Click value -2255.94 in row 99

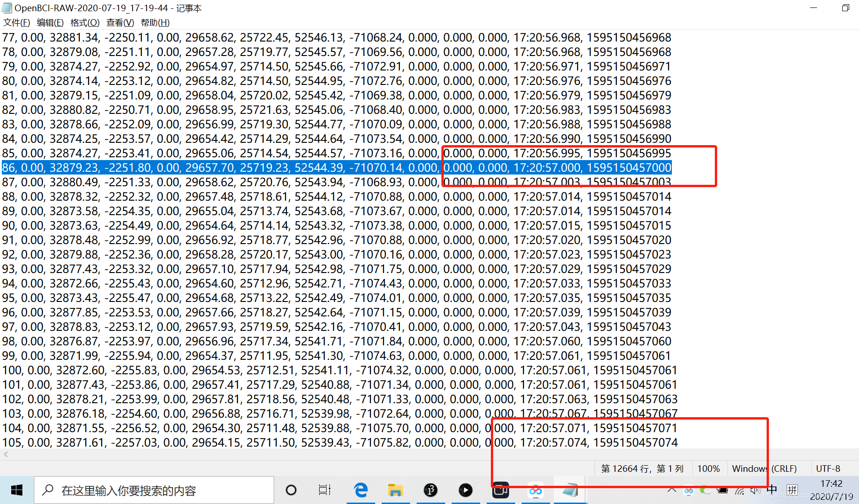(x=128, y=356)
